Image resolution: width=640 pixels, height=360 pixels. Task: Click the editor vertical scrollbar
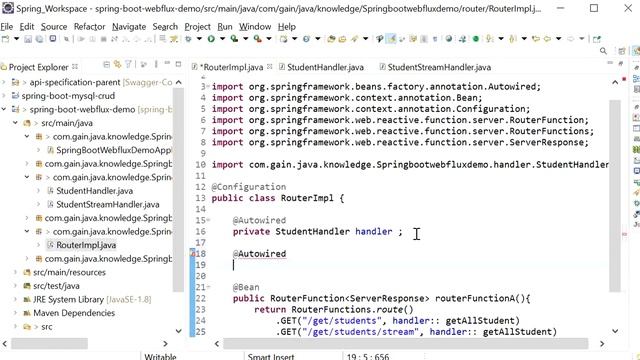coord(615,196)
